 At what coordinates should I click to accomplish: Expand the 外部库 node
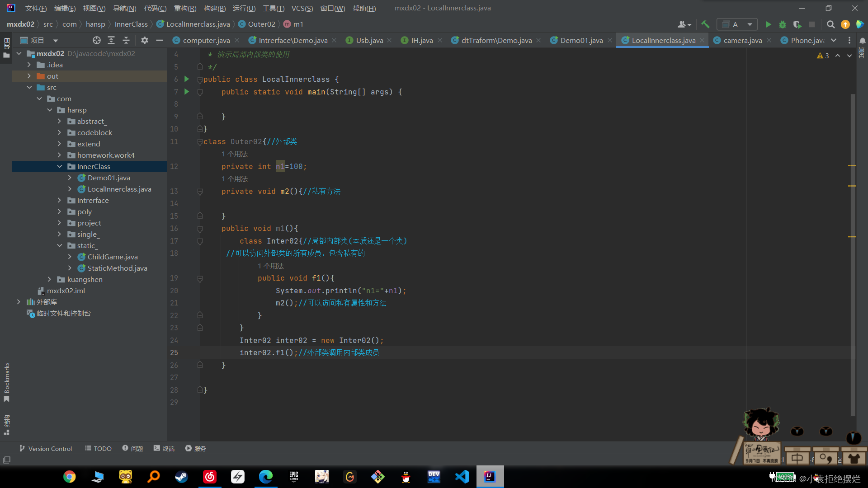coord(19,302)
